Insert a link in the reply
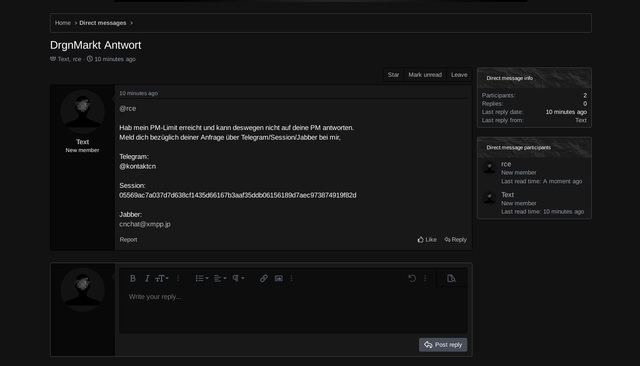Screen dimensions: 640x366 (264, 278)
